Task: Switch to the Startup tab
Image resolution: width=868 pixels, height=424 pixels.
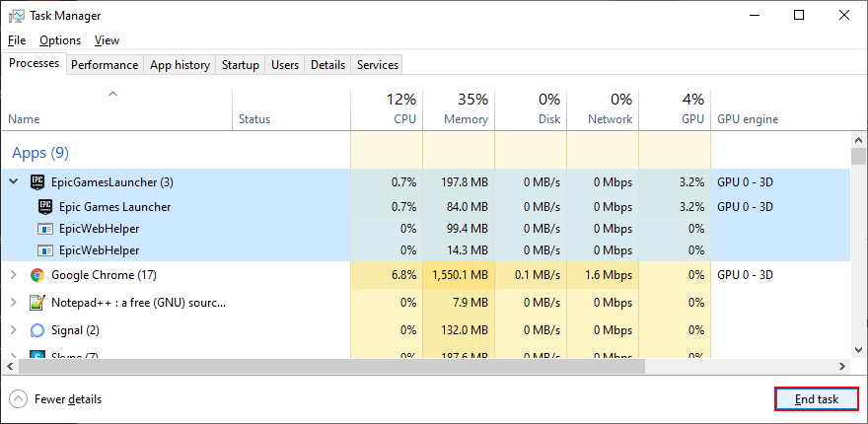Action: (x=240, y=65)
